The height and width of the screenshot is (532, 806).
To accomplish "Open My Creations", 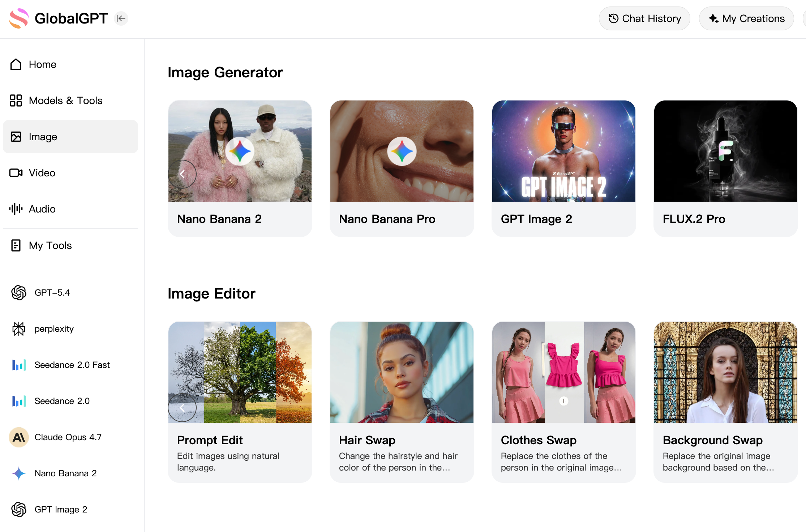I will [746, 18].
